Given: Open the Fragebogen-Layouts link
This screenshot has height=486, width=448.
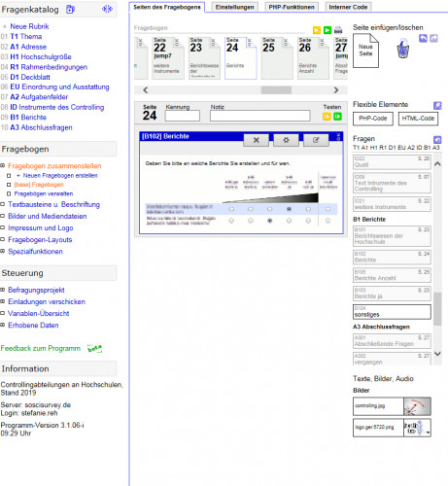Looking at the screenshot, I should [40, 240].
